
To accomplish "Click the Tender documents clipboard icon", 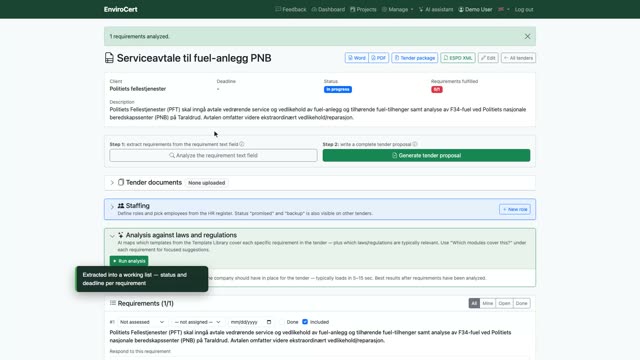I will point(121,182).
